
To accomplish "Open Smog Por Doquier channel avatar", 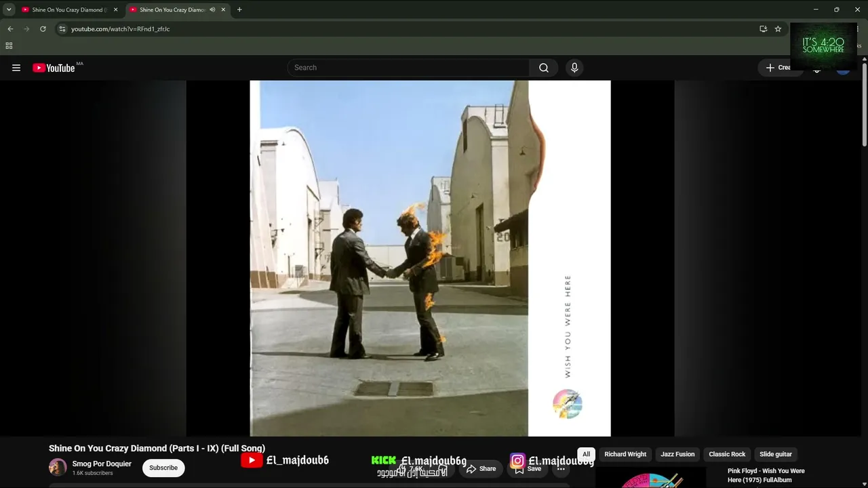I will click(58, 468).
